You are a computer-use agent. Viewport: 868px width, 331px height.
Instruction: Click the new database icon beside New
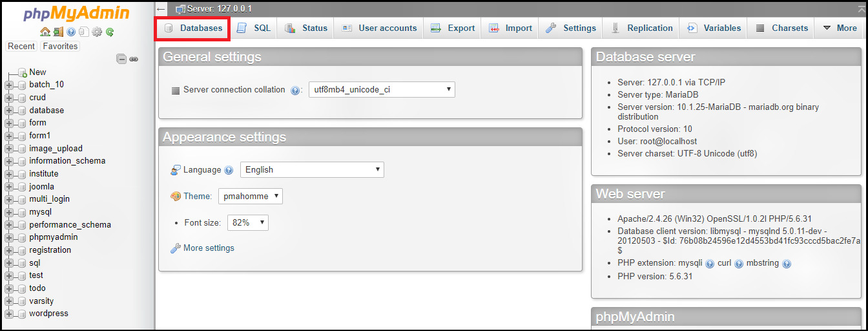23,72
